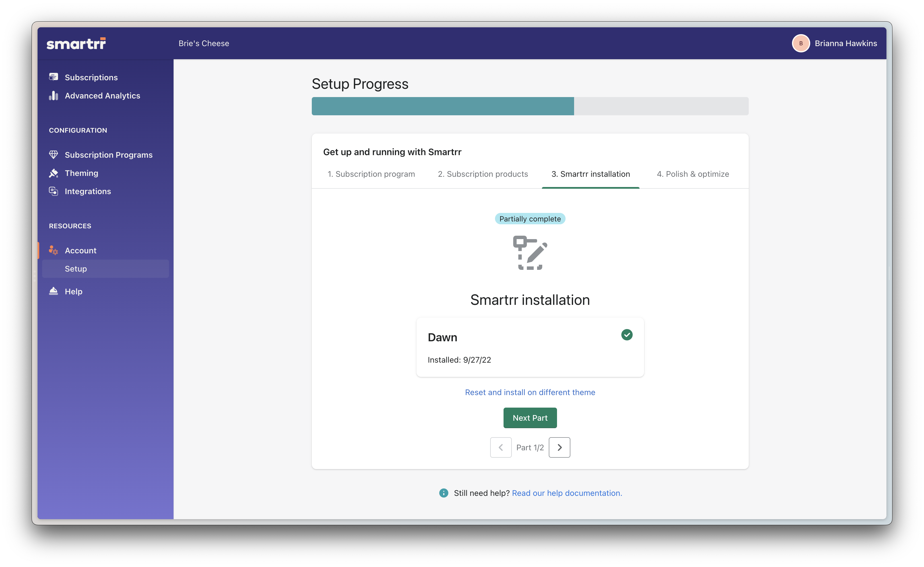
Task: Click Brianna Hawkins user avatar
Action: (x=801, y=44)
